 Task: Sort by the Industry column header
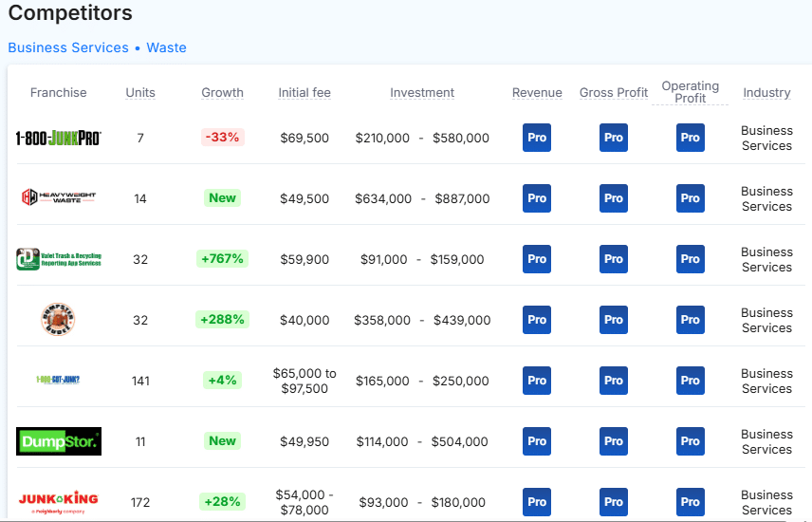767,92
